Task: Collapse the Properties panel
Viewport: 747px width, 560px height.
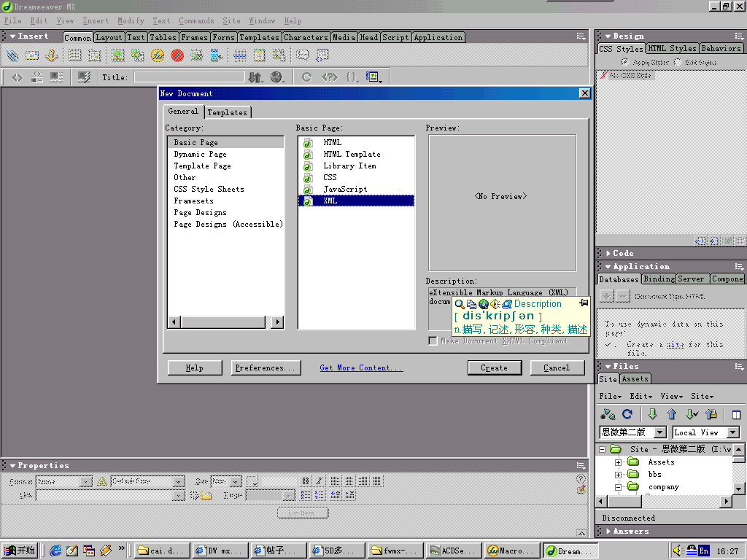Action: coord(13,466)
